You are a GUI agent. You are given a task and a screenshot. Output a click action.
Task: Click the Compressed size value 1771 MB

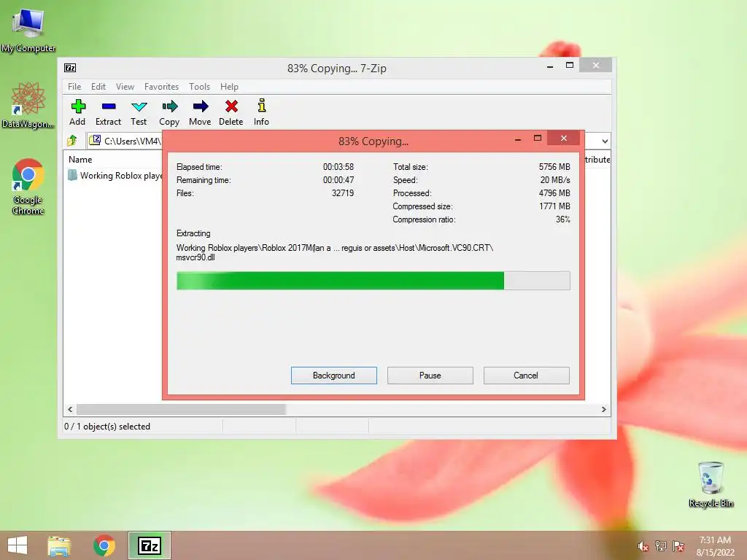tap(554, 206)
